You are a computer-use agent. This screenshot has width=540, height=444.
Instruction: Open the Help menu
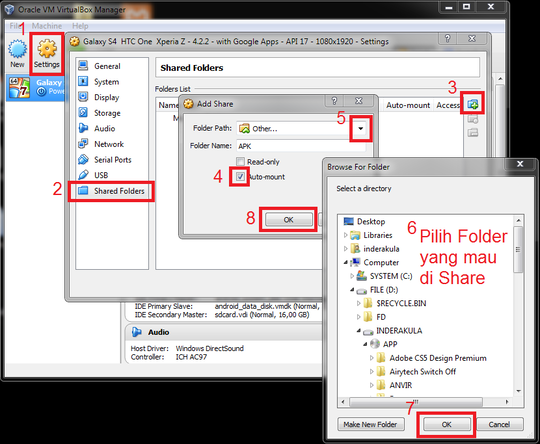(80, 26)
